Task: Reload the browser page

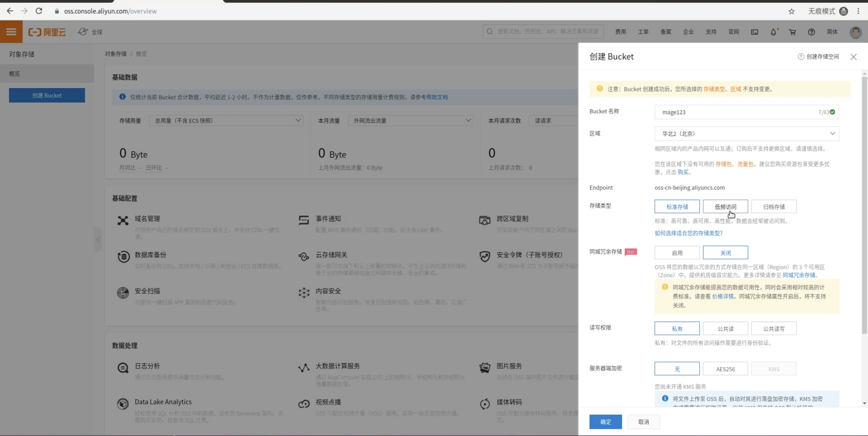Action: [39, 11]
